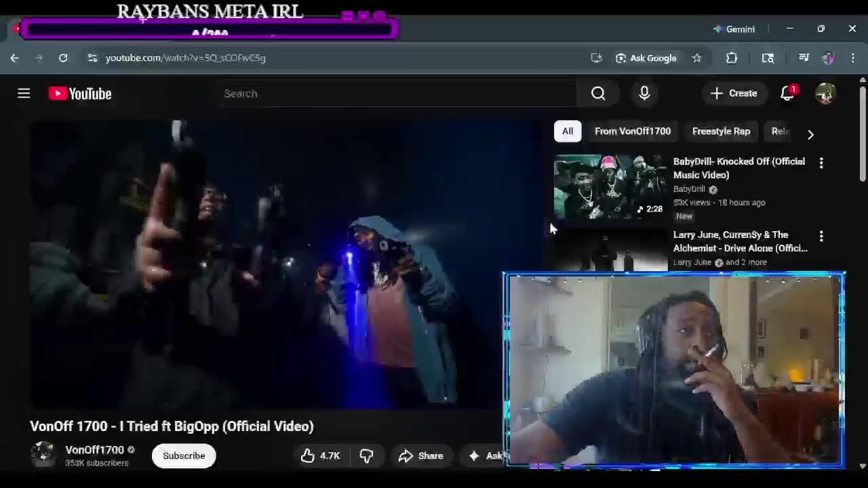Focus the YouTube search field
This screenshot has width=868, height=488.
pos(395,94)
